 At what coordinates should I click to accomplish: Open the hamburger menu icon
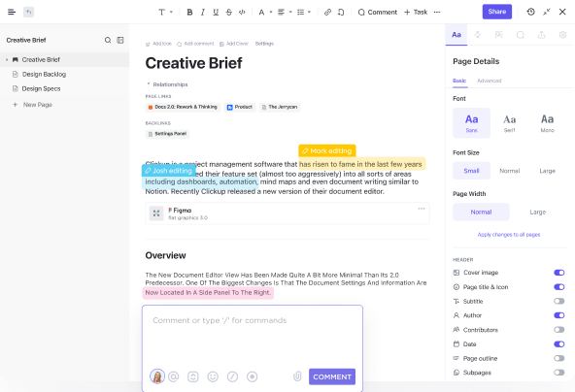click(12, 12)
